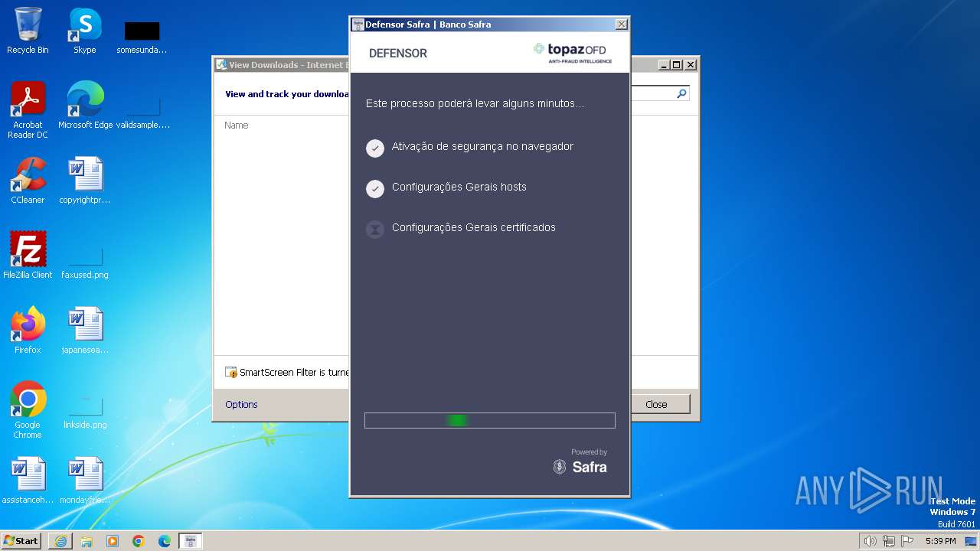
Task: Maximize the View Downloads window
Action: [x=676, y=65]
